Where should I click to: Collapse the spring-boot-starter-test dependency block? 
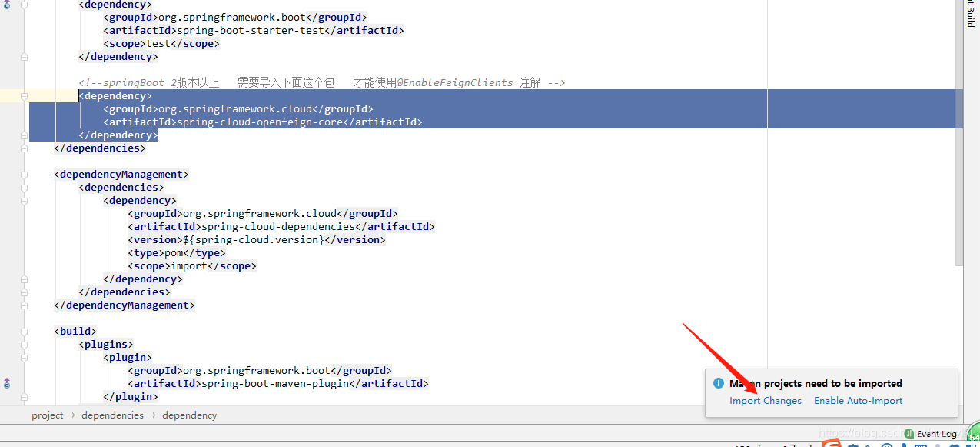point(24,5)
